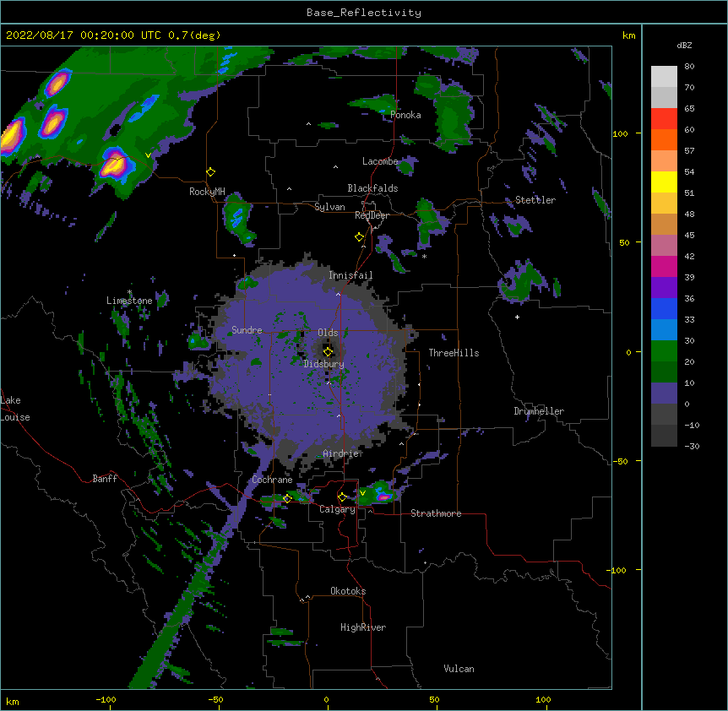Select the red 65 dBZ legend swatch
Image resolution: width=728 pixels, height=711 pixels.
(x=664, y=119)
